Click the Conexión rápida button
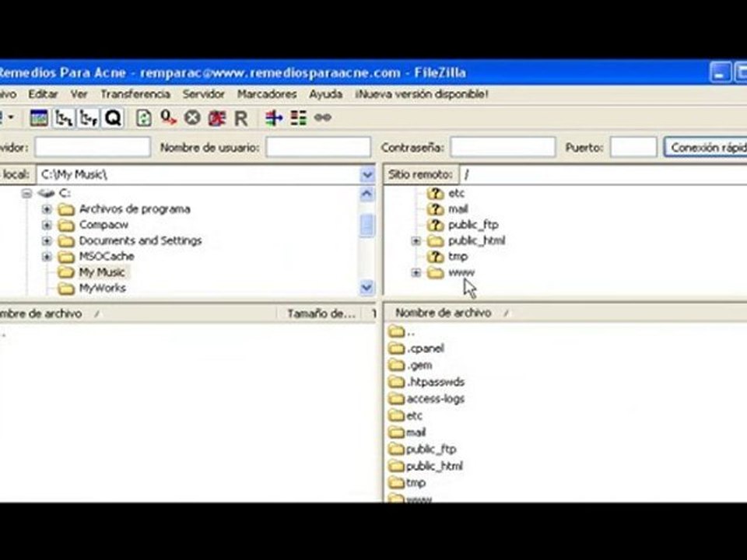Image resolution: width=747 pixels, height=560 pixels. 706,148
